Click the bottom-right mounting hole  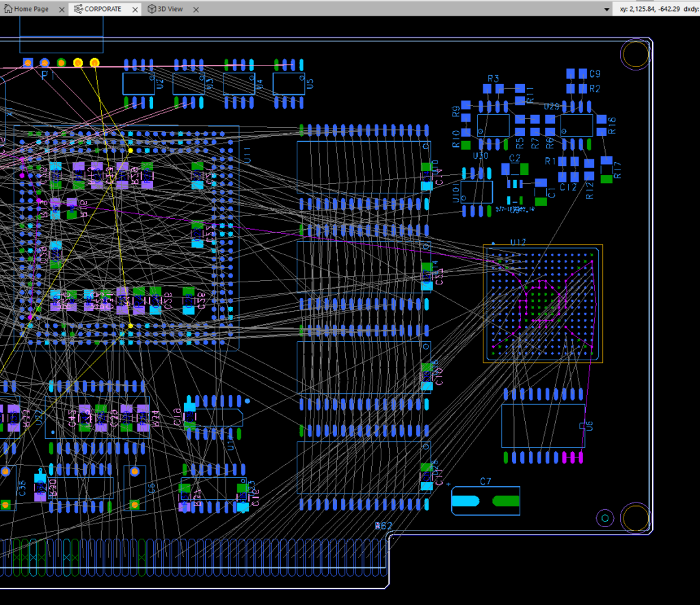(634, 517)
